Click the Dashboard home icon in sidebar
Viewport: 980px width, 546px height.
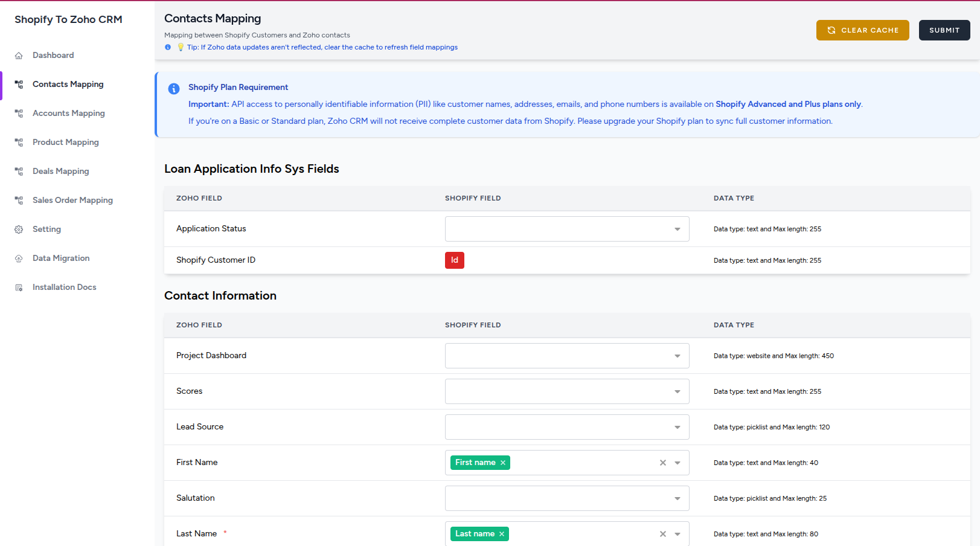pos(19,56)
